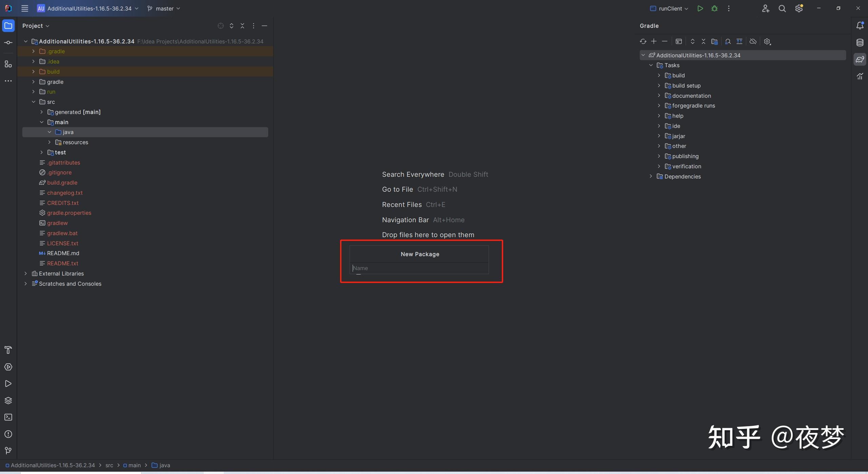This screenshot has width=868, height=474.
Task: Expand the resources folder
Action: click(x=50, y=142)
